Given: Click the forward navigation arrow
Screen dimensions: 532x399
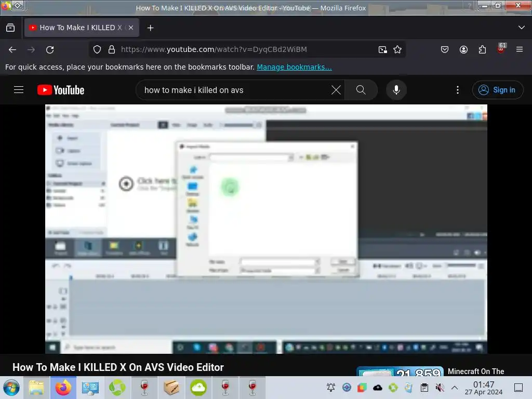Looking at the screenshot, I should coord(31,49).
